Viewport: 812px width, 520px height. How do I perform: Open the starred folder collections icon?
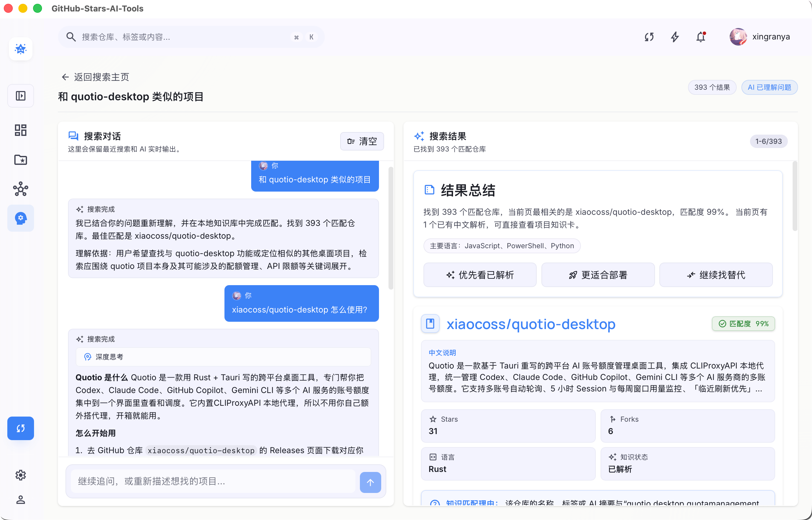[x=21, y=160]
